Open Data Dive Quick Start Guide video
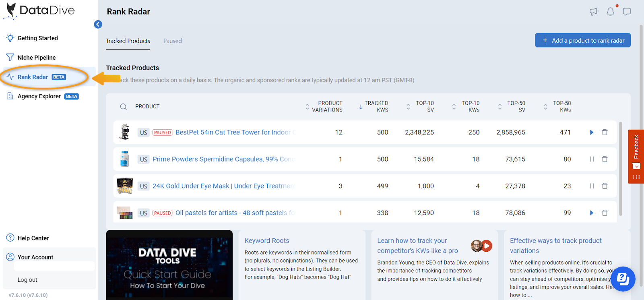The width and height of the screenshot is (644, 300). pyautogui.click(x=169, y=265)
